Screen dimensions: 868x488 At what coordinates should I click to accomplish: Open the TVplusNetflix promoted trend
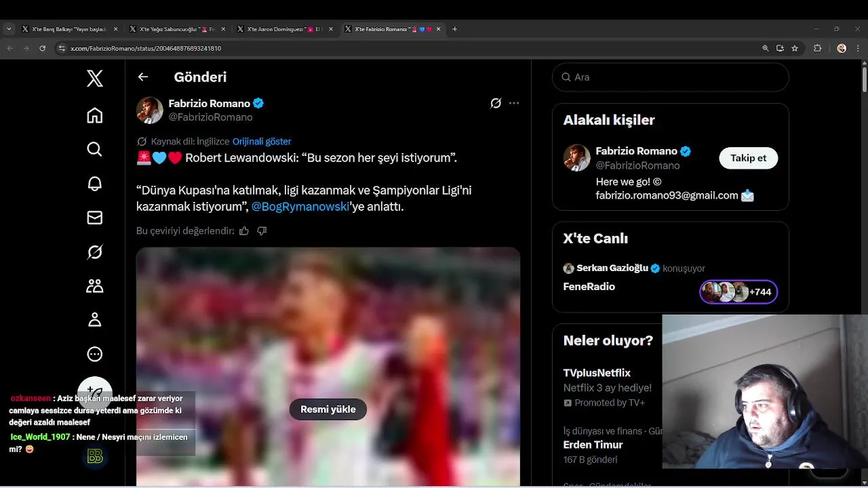click(x=597, y=373)
